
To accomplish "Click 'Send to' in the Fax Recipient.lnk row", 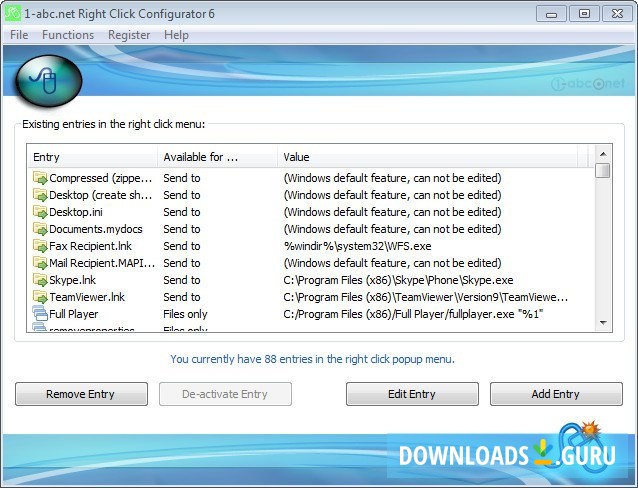I will (x=182, y=246).
